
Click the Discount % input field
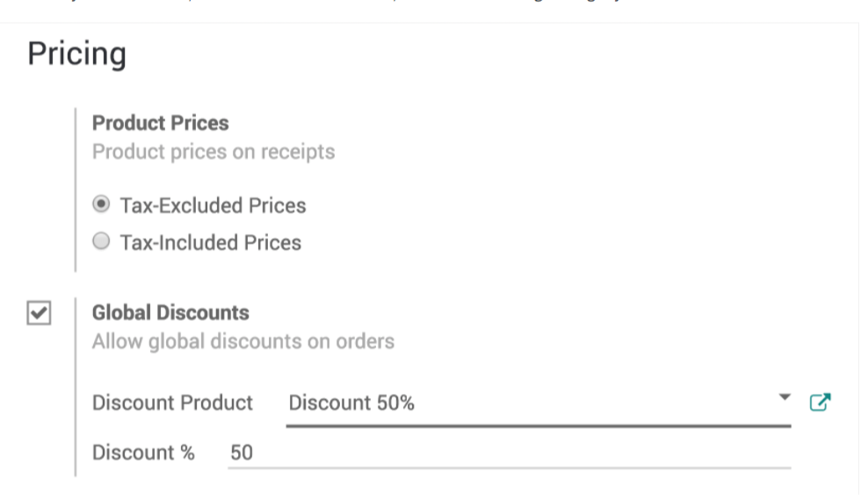pyautogui.click(x=510, y=453)
